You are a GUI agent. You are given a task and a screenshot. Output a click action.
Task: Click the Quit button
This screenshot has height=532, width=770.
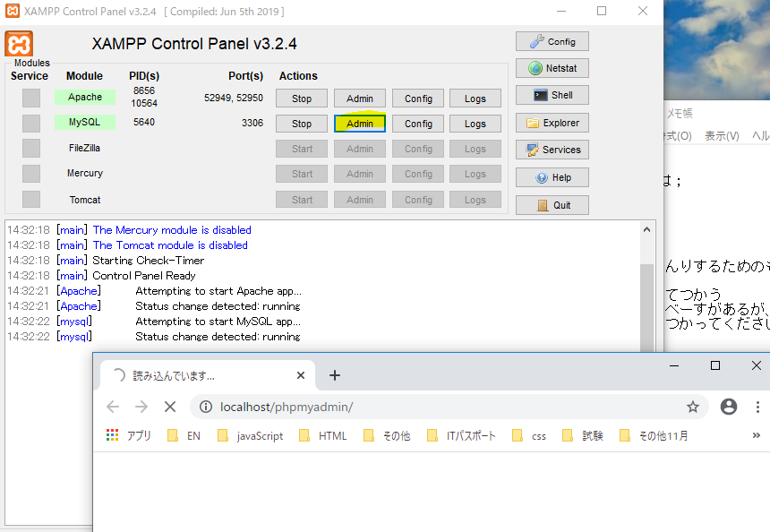pyautogui.click(x=552, y=205)
